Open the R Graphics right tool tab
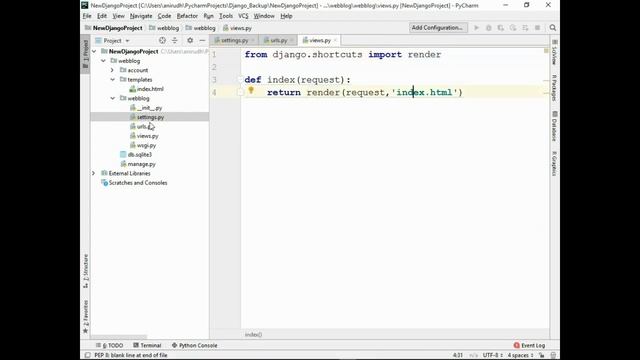Image resolution: width=640 pixels, height=360 pixels. click(554, 164)
